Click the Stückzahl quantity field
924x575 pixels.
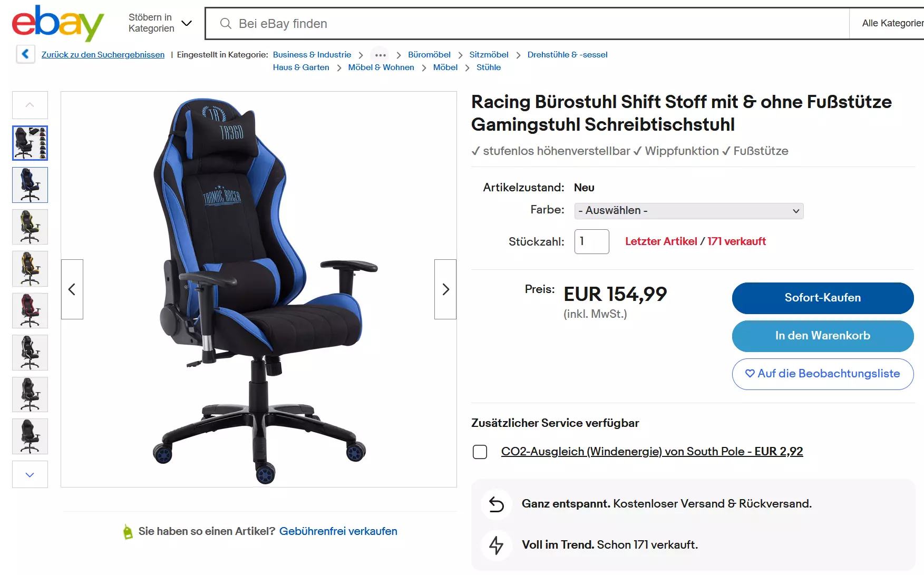point(591,241)
